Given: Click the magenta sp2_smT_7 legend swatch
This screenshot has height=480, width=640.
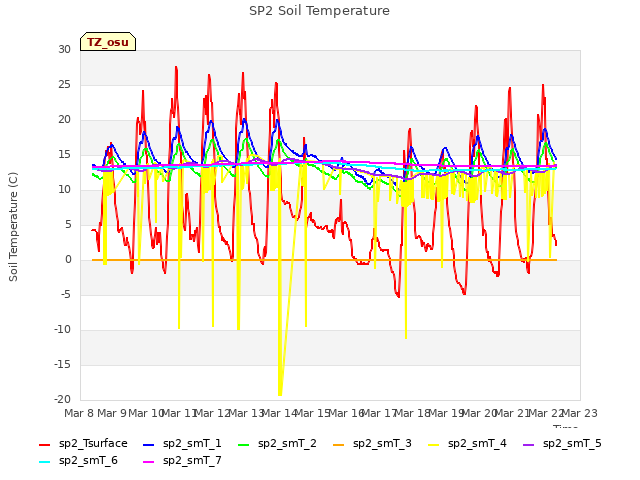Looking at the screenshot, I should 149,462.
